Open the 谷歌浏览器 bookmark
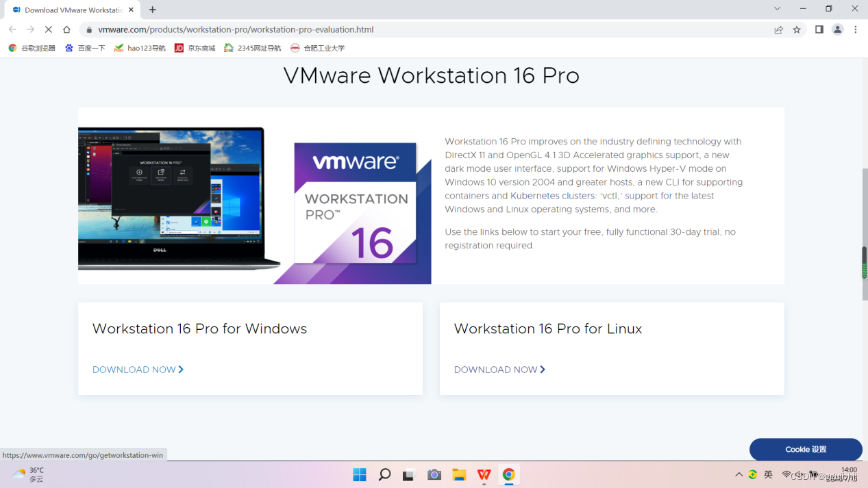 point(32,48)
